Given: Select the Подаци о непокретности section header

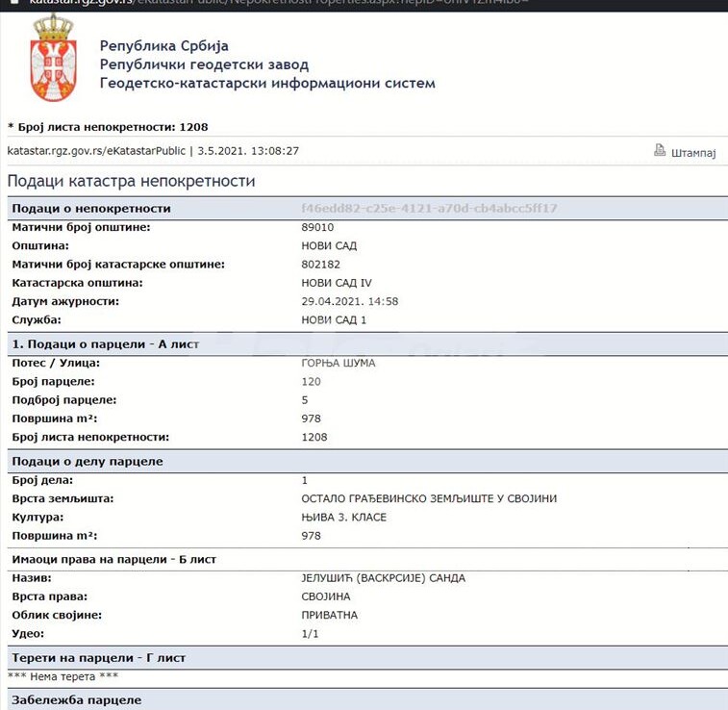Looking at the screenshot, I should coord(90,208).
